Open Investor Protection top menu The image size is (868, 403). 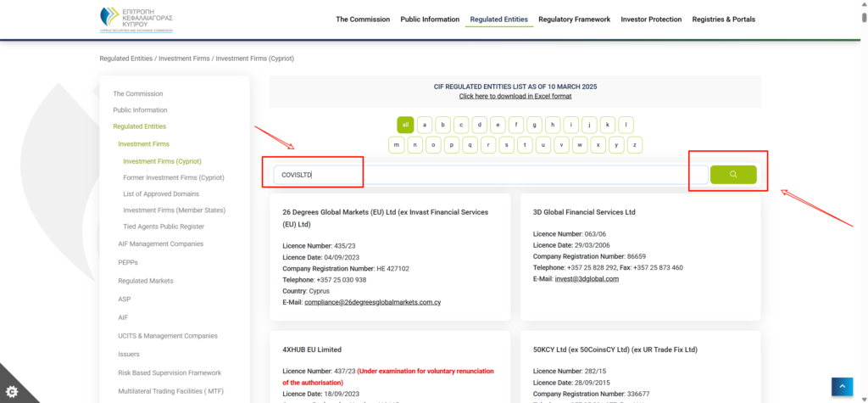651,20
